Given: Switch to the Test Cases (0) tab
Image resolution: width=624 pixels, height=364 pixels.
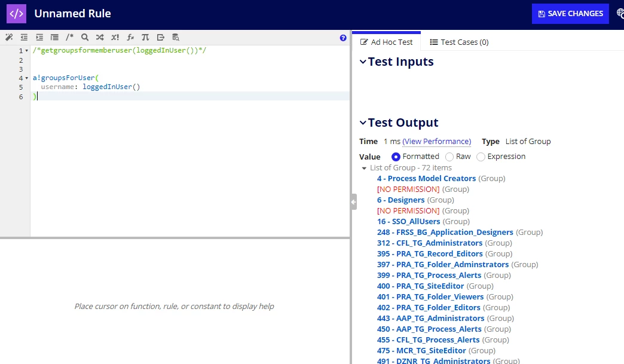Looking at the screenshot, I should 459,42.
